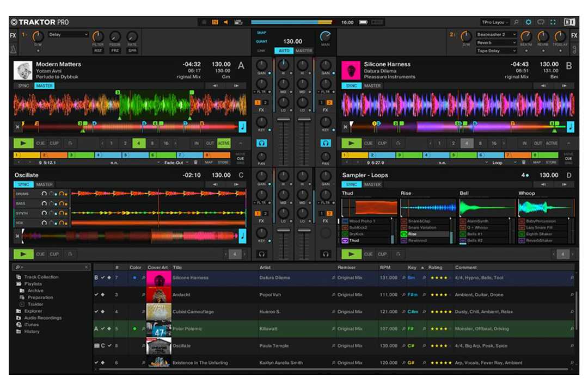Click the keylock note icon on Deck B
588x390 pixels.
[570, 127]
